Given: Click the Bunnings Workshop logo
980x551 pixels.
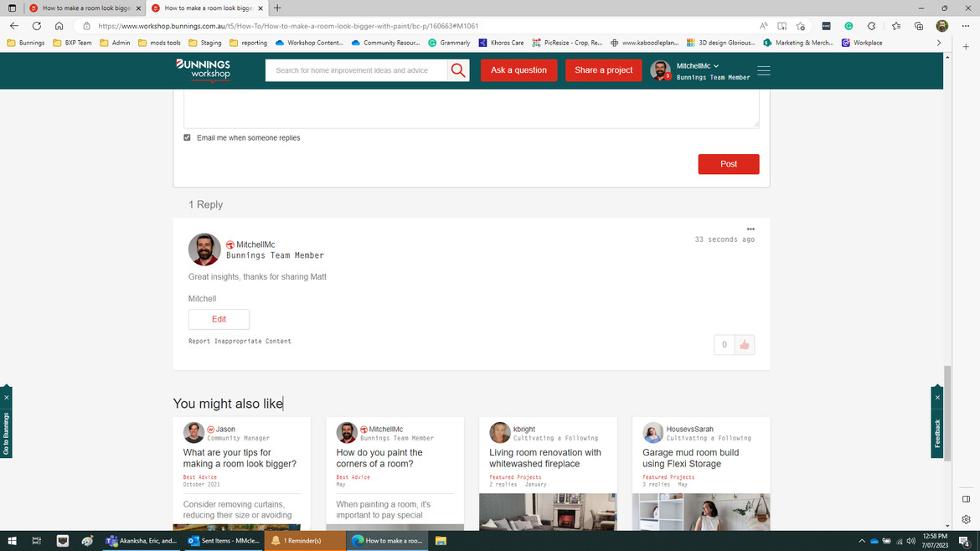Looking at the screenshot, I should (x=203, y=70).
